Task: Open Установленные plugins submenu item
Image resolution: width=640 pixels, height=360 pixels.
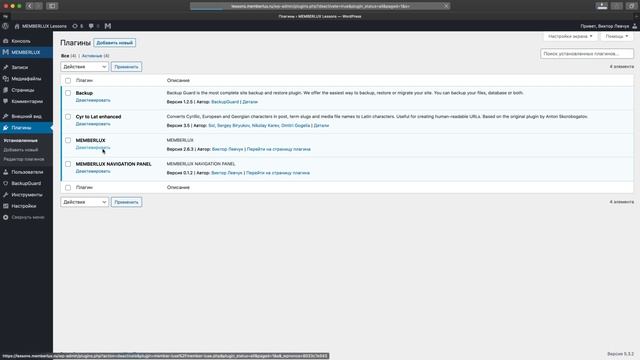Action: pos(20,140)
